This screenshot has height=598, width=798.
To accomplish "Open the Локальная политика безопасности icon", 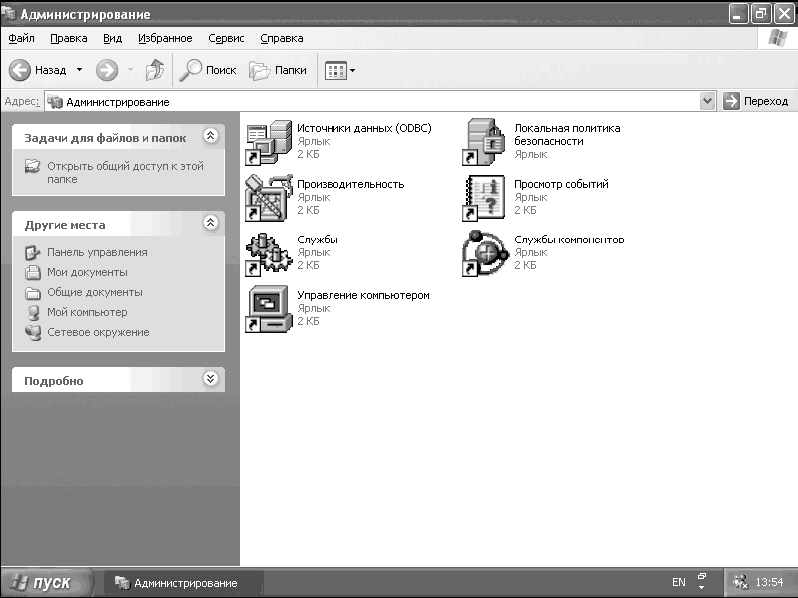I will tap(484, 143).
